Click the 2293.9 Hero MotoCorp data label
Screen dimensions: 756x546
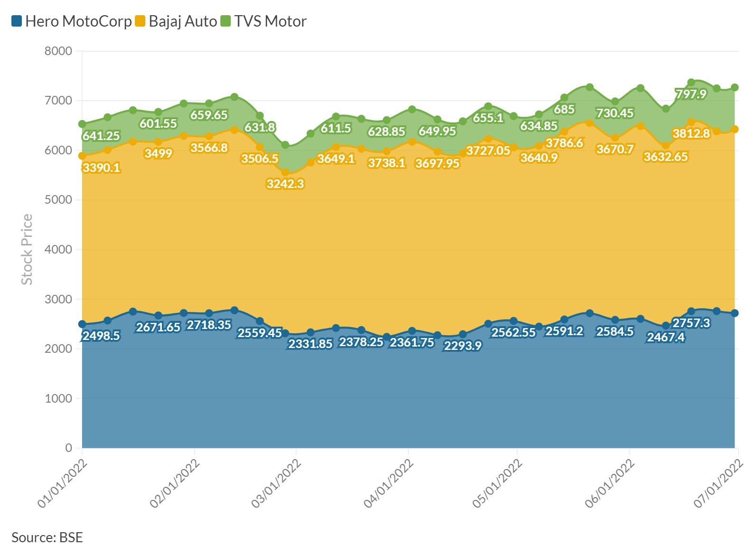(x=463, y=346)
